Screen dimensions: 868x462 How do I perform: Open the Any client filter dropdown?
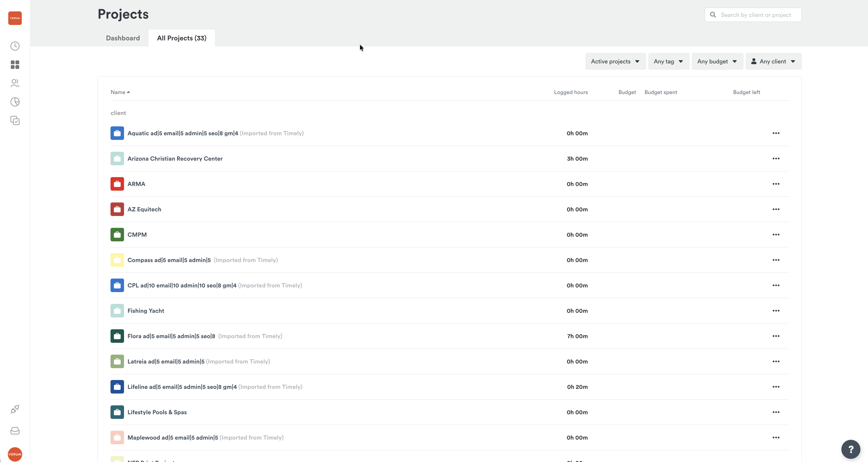pyautogui.click(x=774, y=61)
